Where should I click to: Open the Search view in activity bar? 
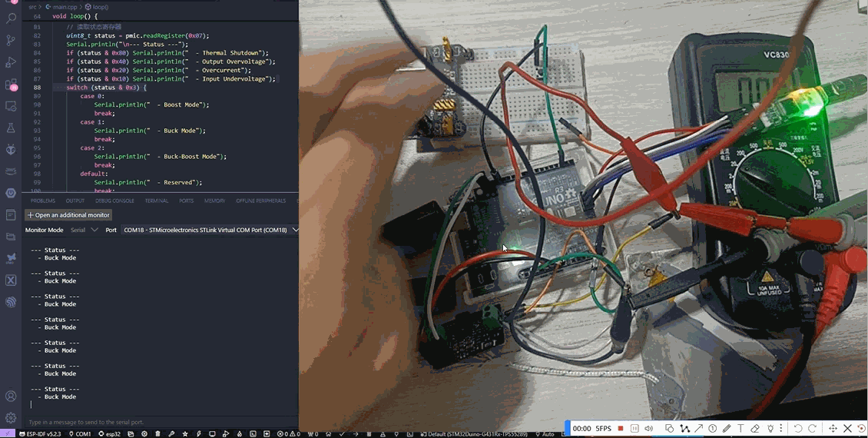[x=11, y=18]
